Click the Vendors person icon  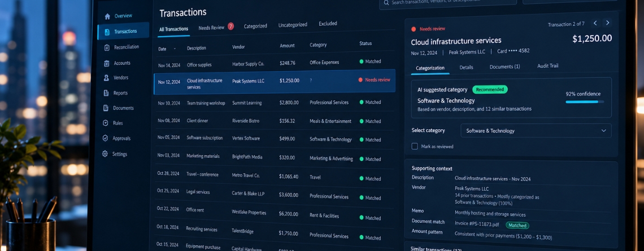[x=106, y=78]
